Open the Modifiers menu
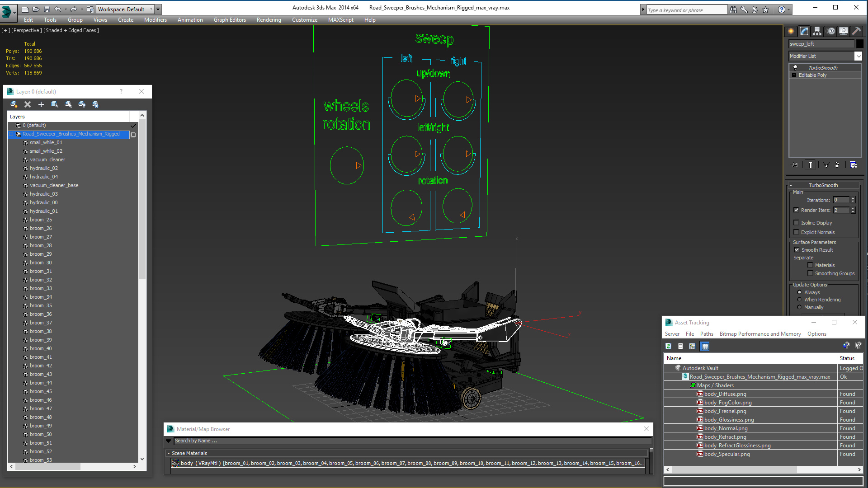868x488 pixels. pyautogui.click(x=155, y=20)
